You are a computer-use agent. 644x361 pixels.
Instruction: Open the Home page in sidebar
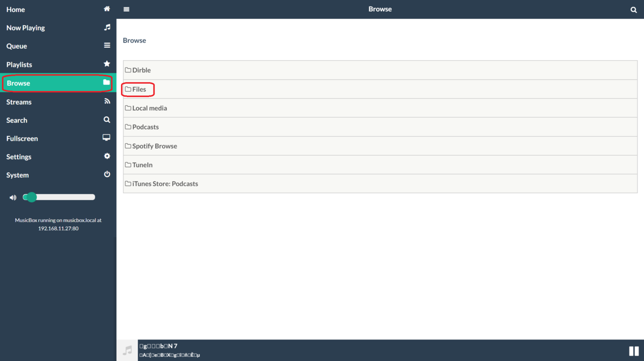[58, 9]
